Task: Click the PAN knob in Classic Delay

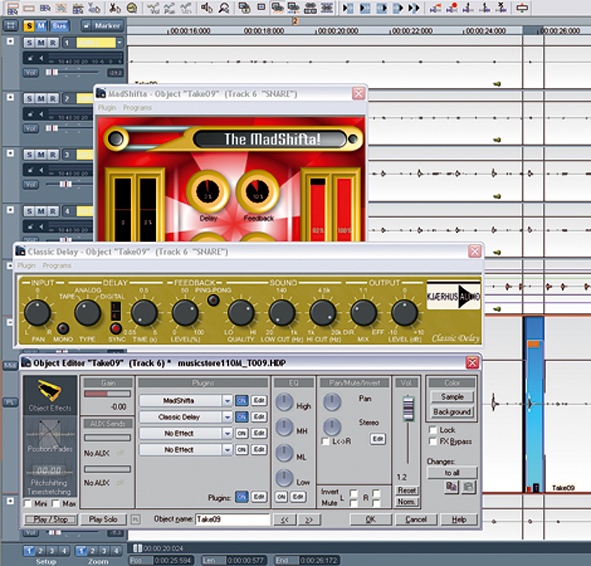Action: (37, 313)
